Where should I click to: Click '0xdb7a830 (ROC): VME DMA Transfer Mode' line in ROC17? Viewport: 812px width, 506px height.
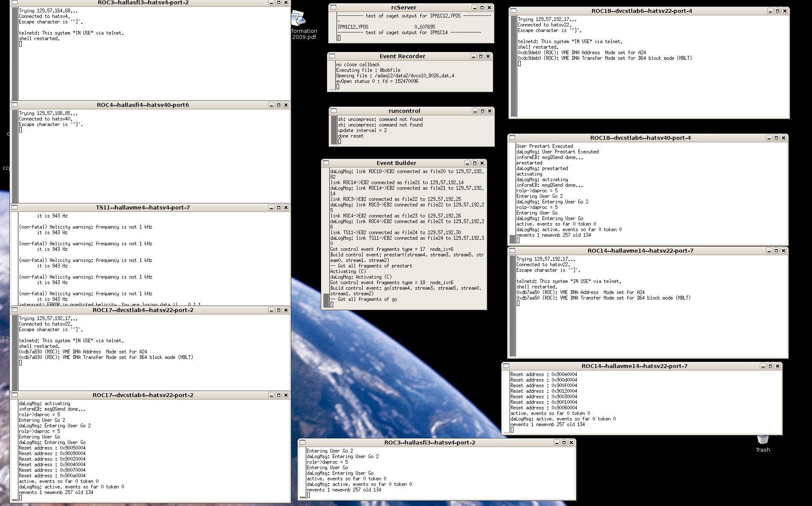(106, 357)
